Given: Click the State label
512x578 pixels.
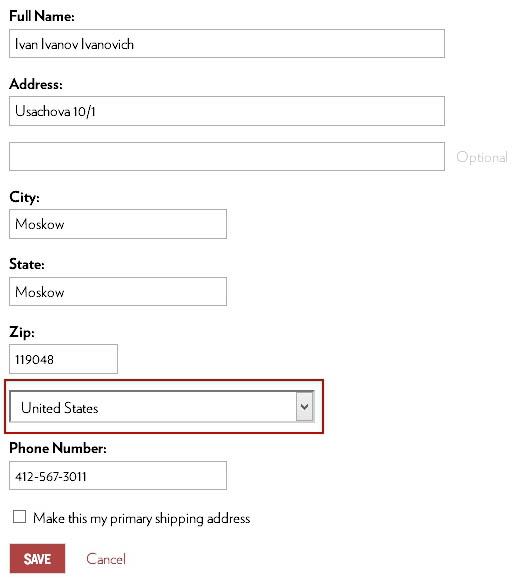Looking at the screenshot, I should click(x=27, y=264).
